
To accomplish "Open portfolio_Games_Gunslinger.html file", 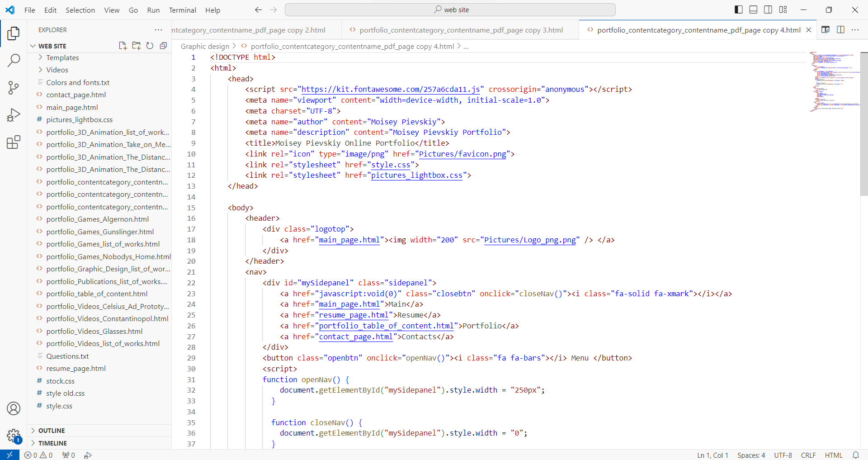I will point(100,232).
